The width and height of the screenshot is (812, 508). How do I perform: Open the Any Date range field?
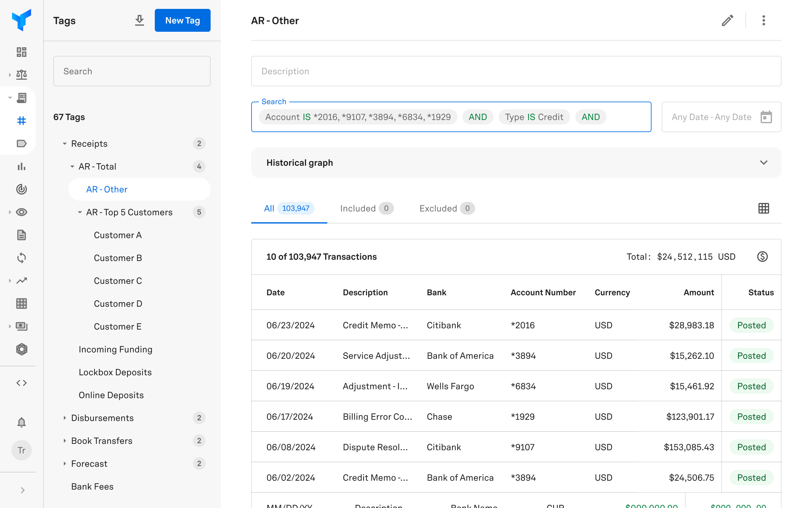click(721, 117)
